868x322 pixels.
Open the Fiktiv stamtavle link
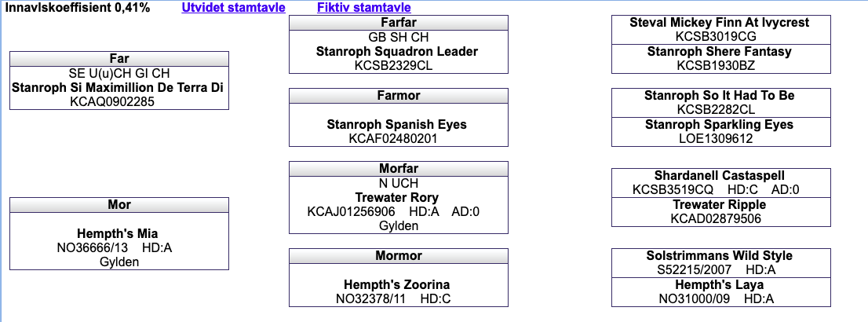point(363,8)
